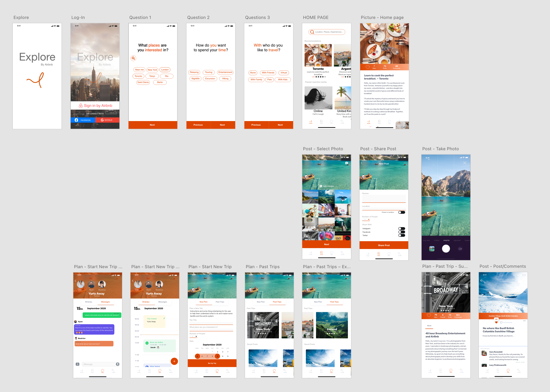The width and height of the screenshot is (550, 392).
Task: Tap the camera icon on Post - Select Photo
Action: tap(347, 163)
